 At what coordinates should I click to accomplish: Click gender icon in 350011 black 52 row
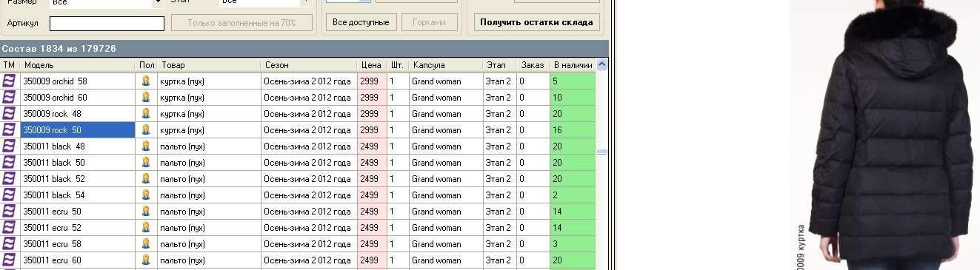pos(146,178)
